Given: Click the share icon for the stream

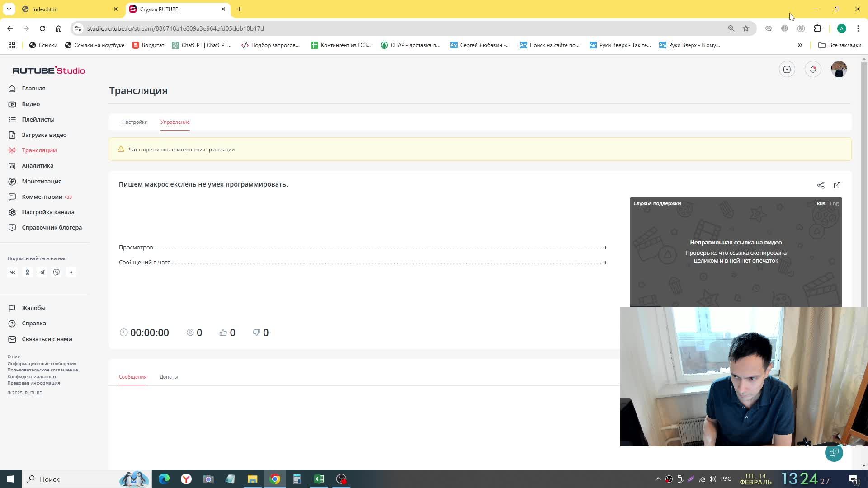Looking at the screenshot, I should (821, 185).
